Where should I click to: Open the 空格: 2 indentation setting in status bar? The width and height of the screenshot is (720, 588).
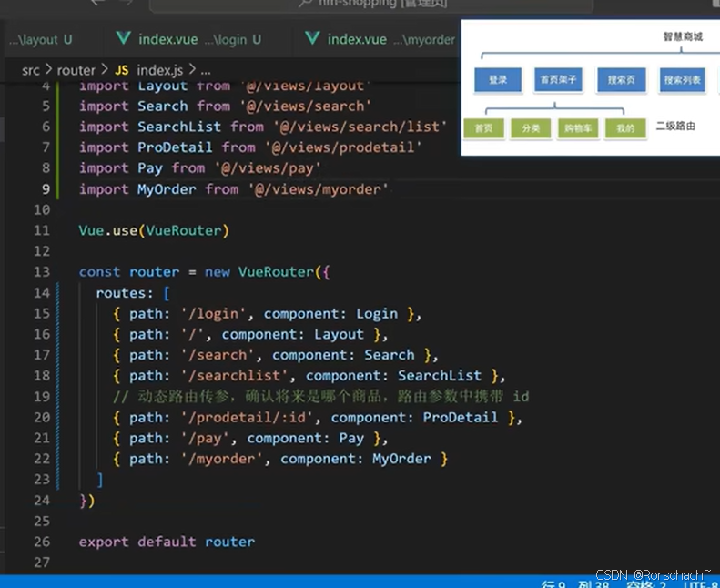[x=645, y=584]
